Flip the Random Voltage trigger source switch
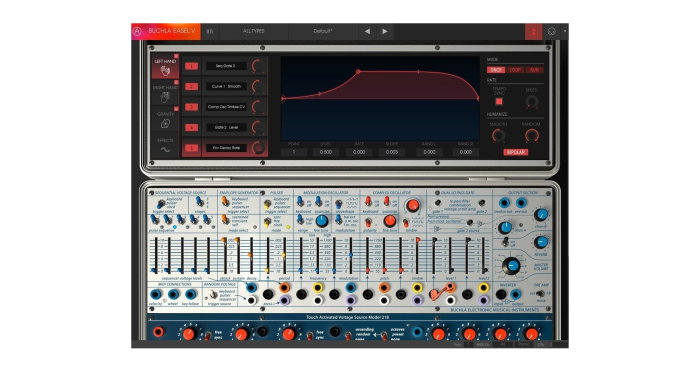This screenshot has width=700, height=372. coord(213,294)
